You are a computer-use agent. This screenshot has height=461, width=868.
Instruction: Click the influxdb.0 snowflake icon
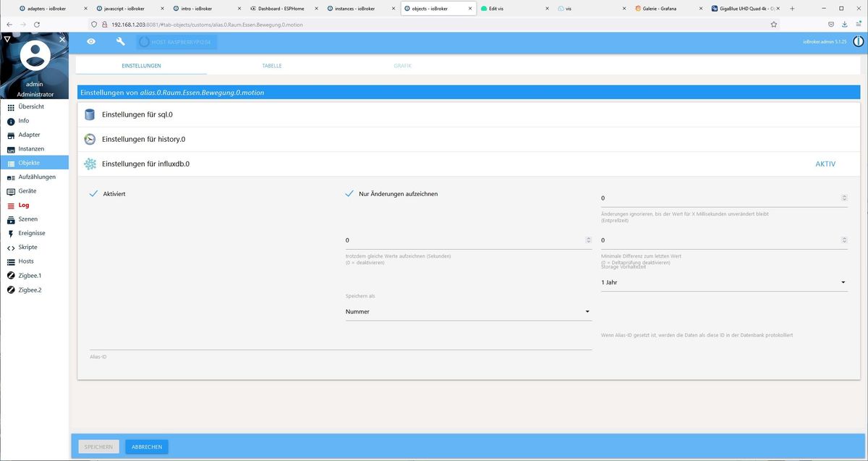click(90, 164)
